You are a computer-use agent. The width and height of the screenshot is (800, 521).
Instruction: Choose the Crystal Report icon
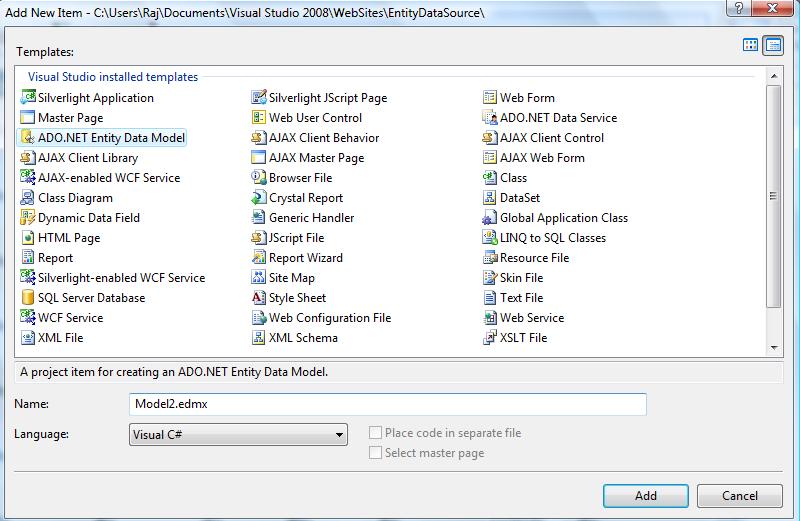pos(259,197)
